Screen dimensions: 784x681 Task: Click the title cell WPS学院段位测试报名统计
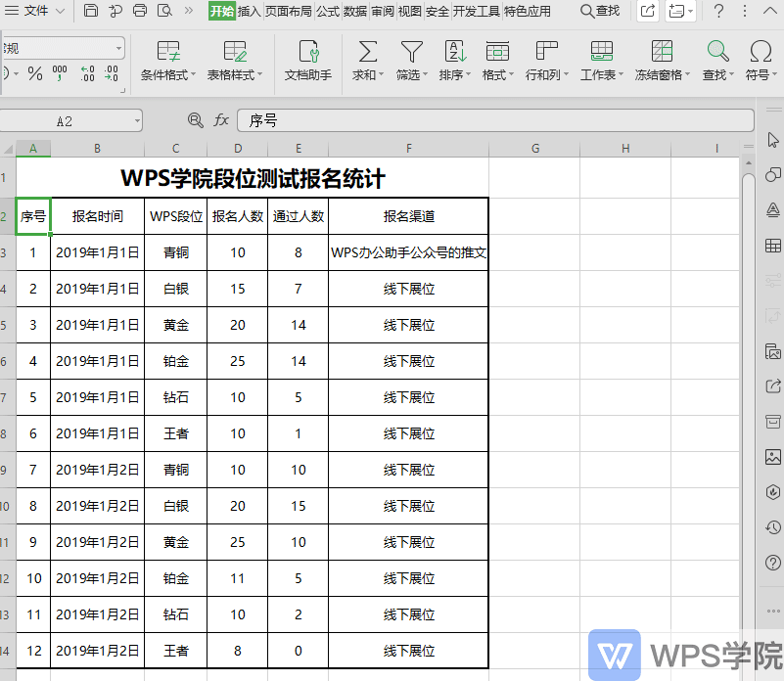coord(253,178)
